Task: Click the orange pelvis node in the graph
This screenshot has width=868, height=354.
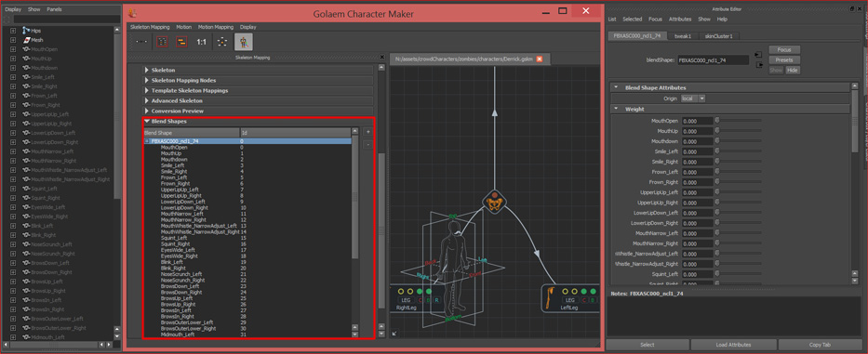Action: click(493, 202)
